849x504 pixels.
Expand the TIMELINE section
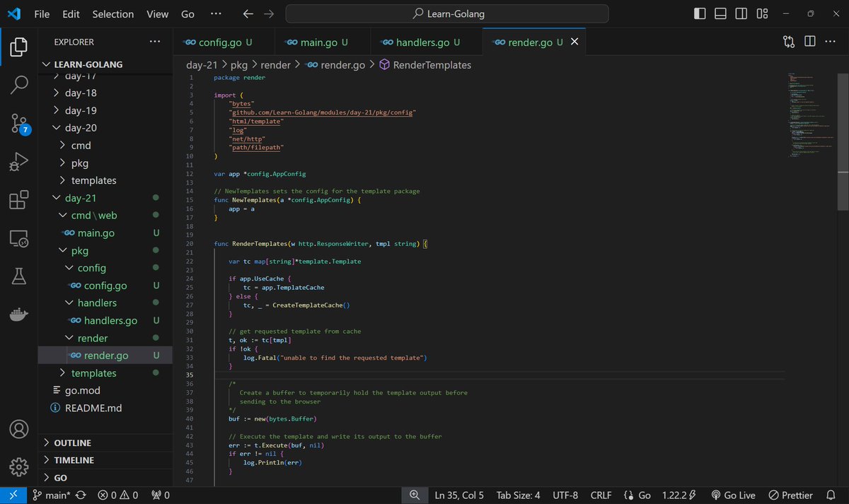[105, 459]
